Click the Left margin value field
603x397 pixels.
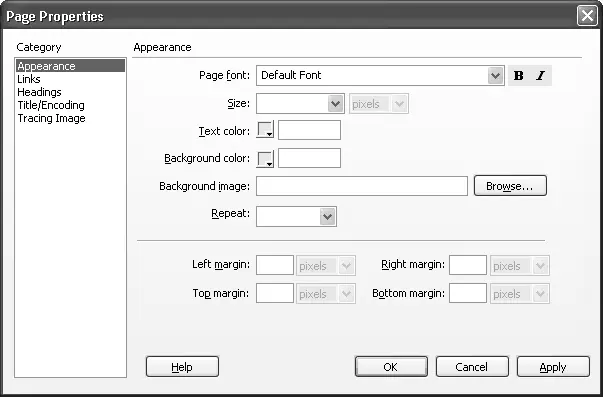[x=275, y=265]
